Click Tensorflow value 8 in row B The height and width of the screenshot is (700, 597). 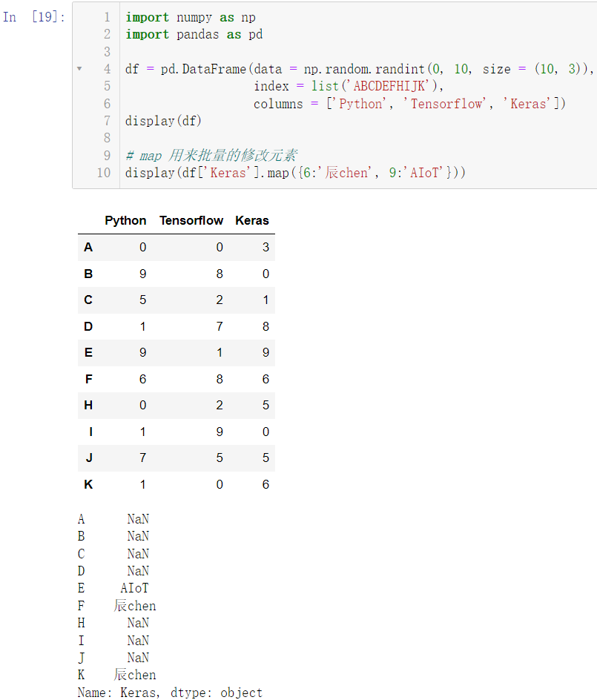click(x=220, y=274)
